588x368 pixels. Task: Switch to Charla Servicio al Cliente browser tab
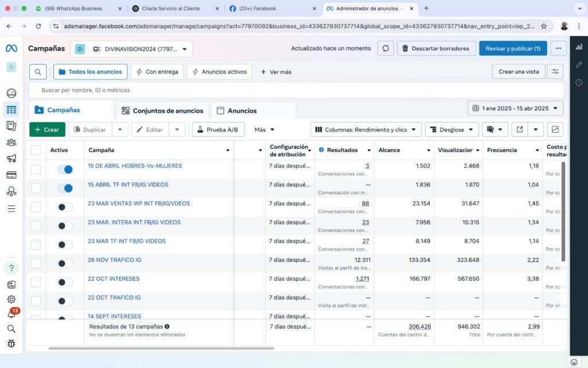coord(176,8)
